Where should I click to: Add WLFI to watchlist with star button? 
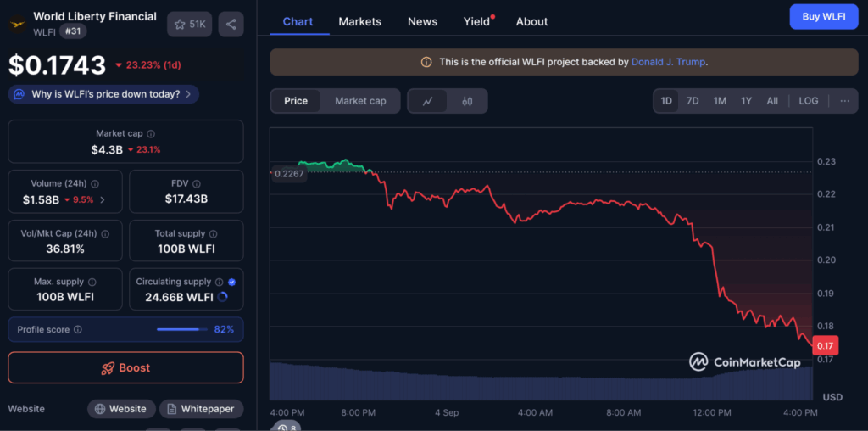click(x=190, y=25)
